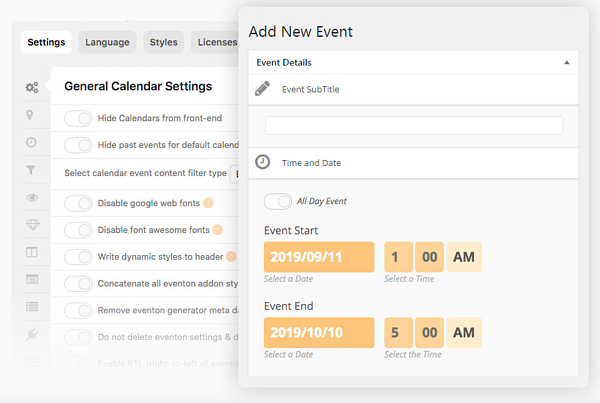Click the General Calendar Settings heading
Viewport: 600px width, 403px height.
coord(138,86)
